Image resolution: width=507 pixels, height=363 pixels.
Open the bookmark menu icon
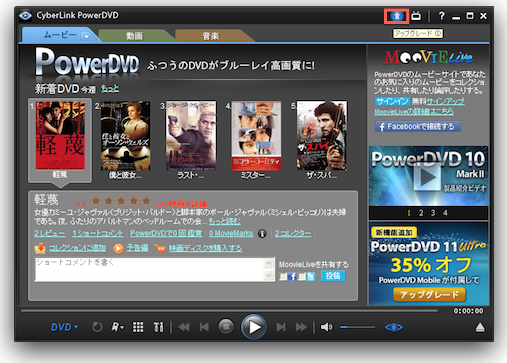pyautogui.click(x=117, y=327)
